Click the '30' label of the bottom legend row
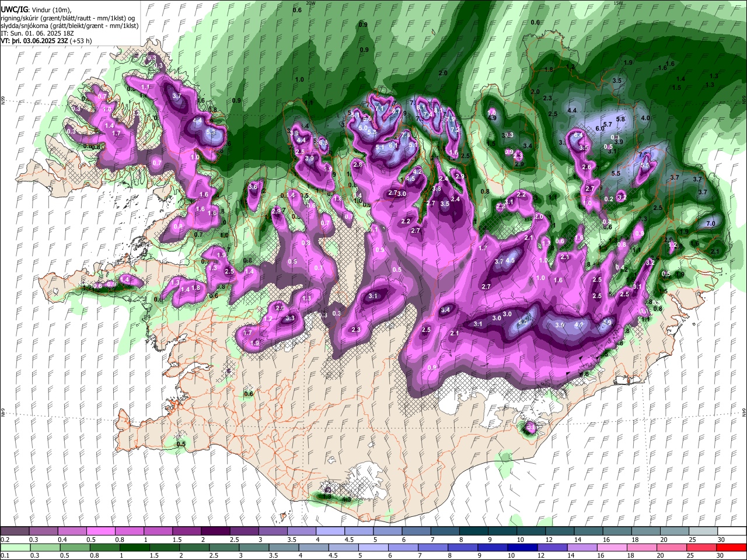Viewport: 747px width, 560px height. tap(721, 556)
